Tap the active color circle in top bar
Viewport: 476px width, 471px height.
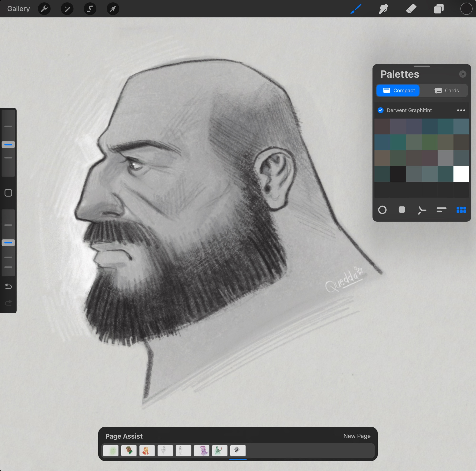click(x=466, y=9)
